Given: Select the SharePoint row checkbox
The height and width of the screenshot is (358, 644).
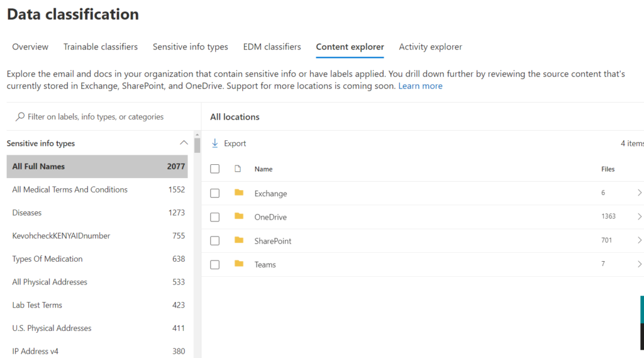Looking at the screenshot, I should 215,241.
